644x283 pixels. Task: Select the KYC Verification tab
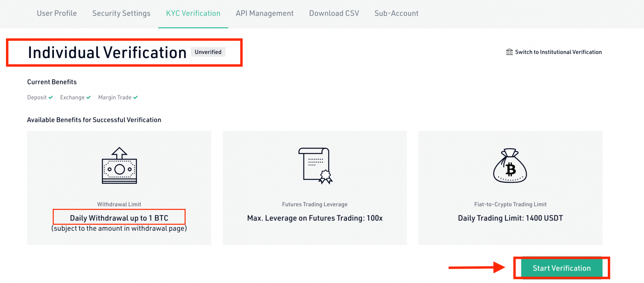[193, 13]
